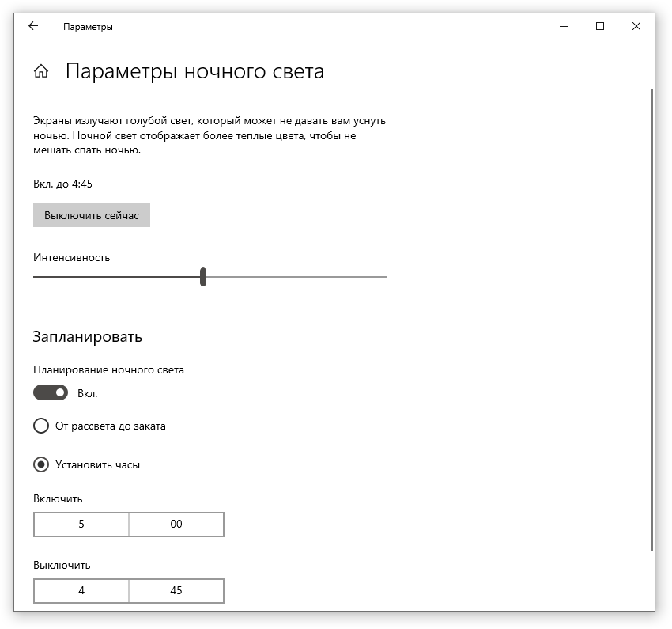Click the vertical scrollbar thumb
This screenshot has height=629, width=672.
point(651,316)
